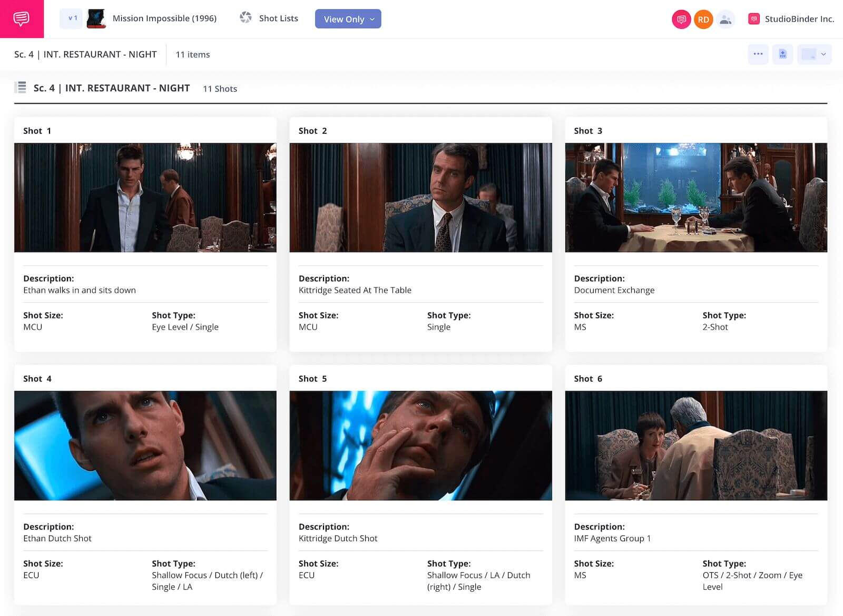Screen dimensions: 843x616
Task: Export shot list as PDF
Action: (782, 54)
